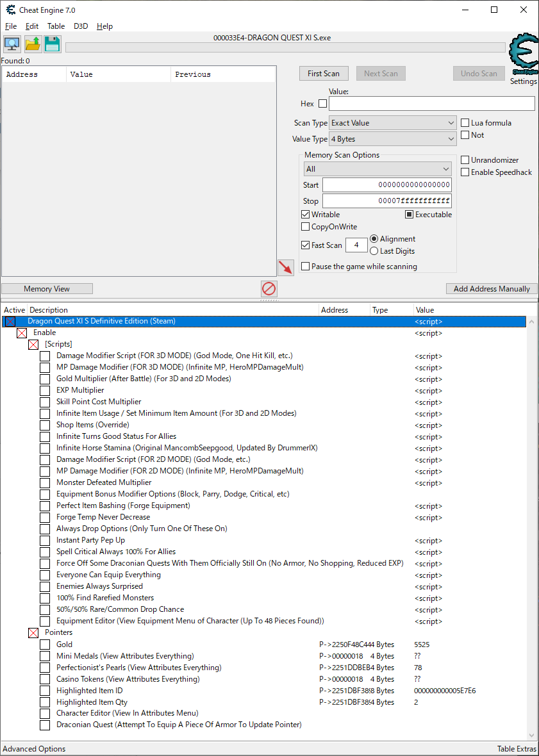The image size is (539, 756).
Task: Load a cheat table using the folder icon
Action: [x=31, y=44]
